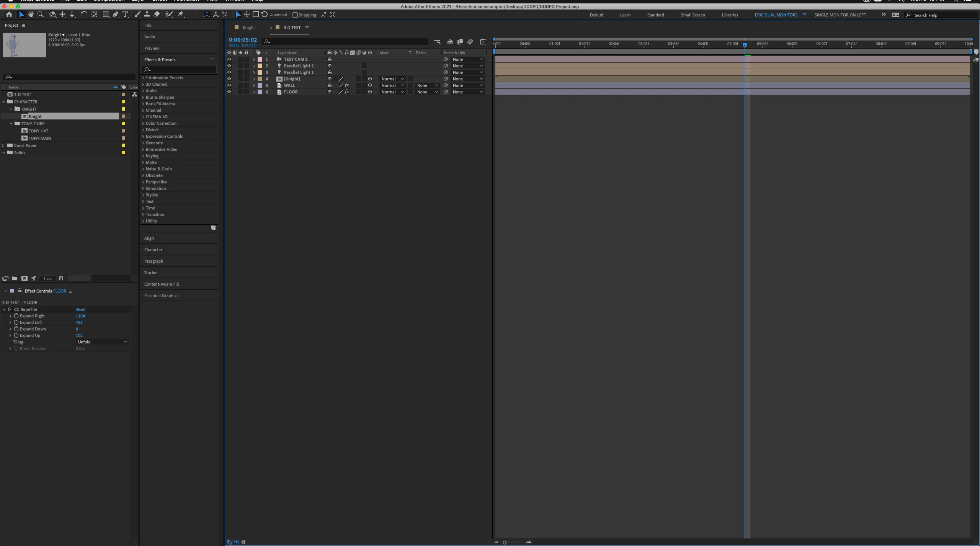Enable the Snapping checkbox

pyautogui.click(x=295, y=15)
